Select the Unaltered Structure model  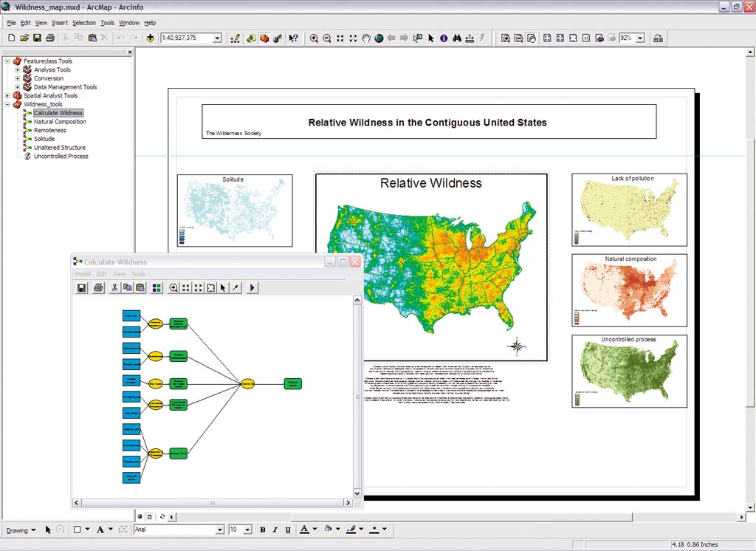coord(59,148)
